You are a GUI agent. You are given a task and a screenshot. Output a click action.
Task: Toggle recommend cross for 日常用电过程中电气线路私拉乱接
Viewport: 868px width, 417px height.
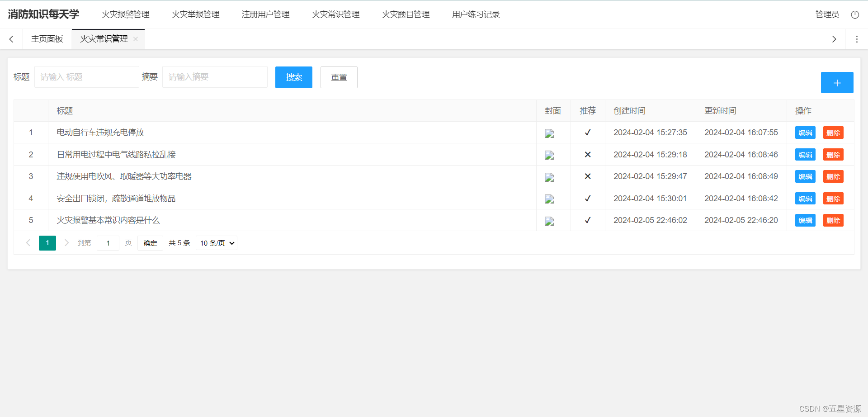[x=588, y=155]
